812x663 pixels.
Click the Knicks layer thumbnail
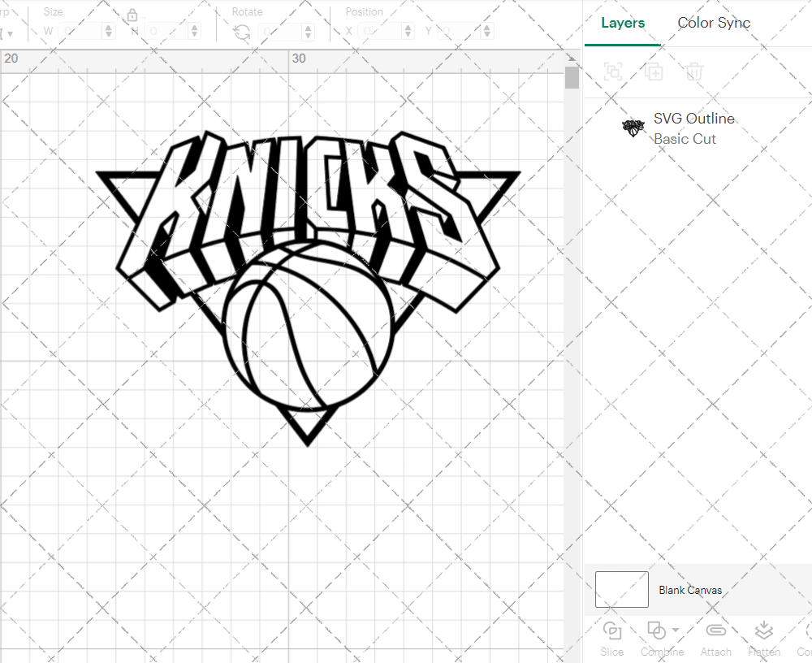[x=633, y=128]
